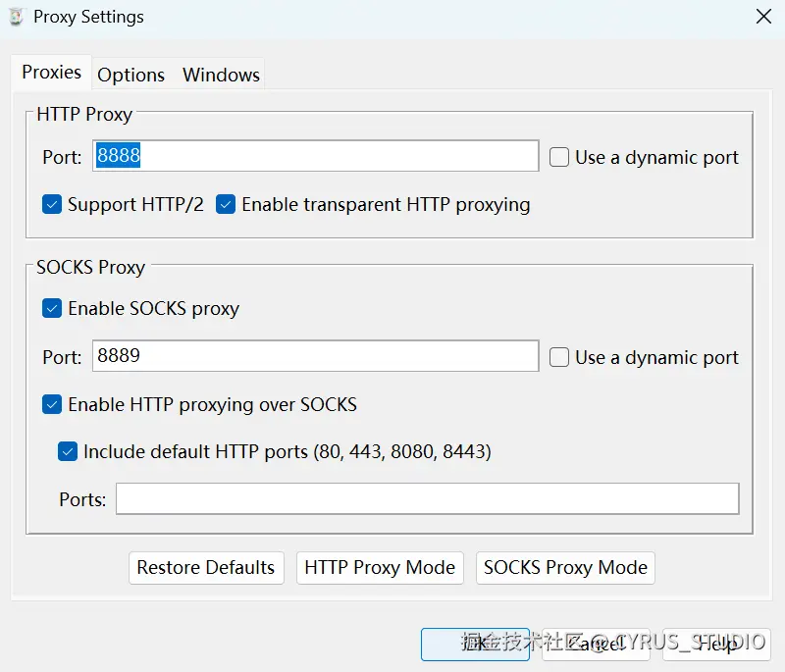The image size is (785, 672).
Task: Click the Charles app icon in title bar
Action: [x=16, y=17]
